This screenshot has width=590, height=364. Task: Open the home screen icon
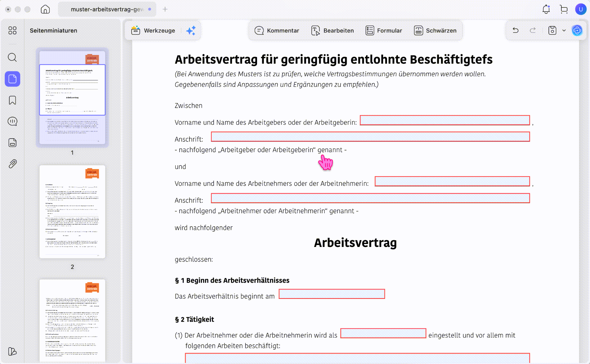pos(45,9)
